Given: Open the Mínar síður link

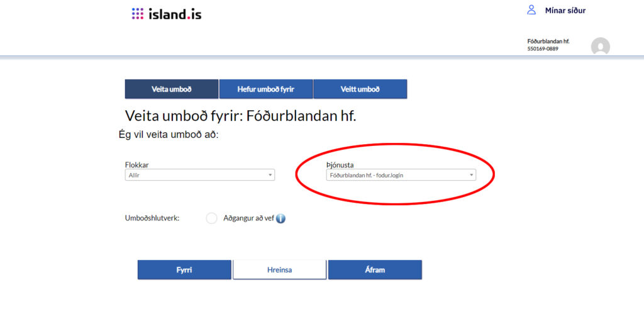Looking at the screenshot, I should [565, 11].
